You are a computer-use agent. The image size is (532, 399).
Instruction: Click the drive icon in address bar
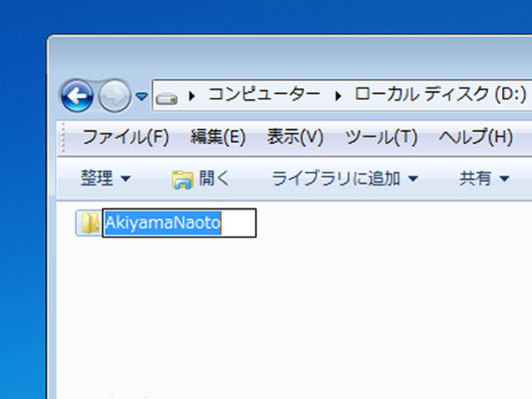click(166, 98)
